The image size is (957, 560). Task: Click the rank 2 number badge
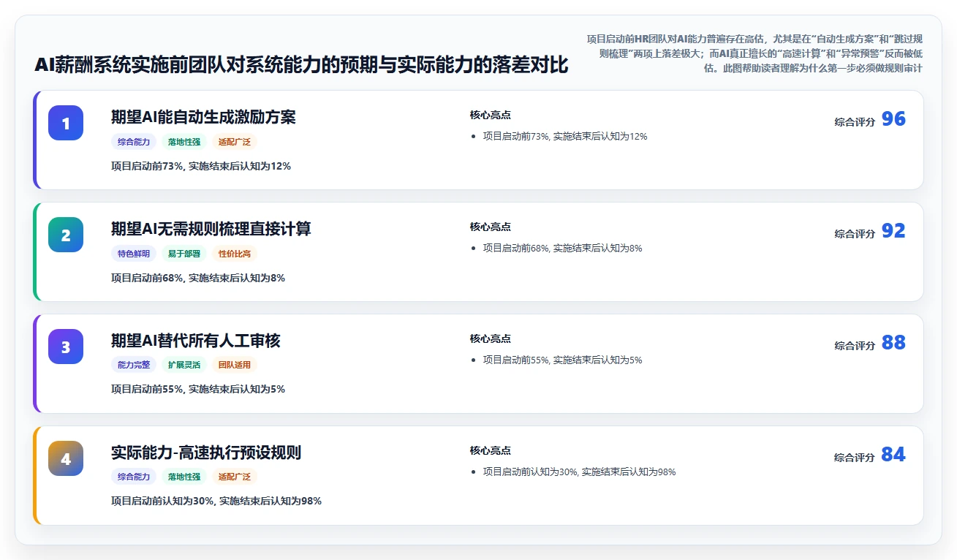point(66,235)
